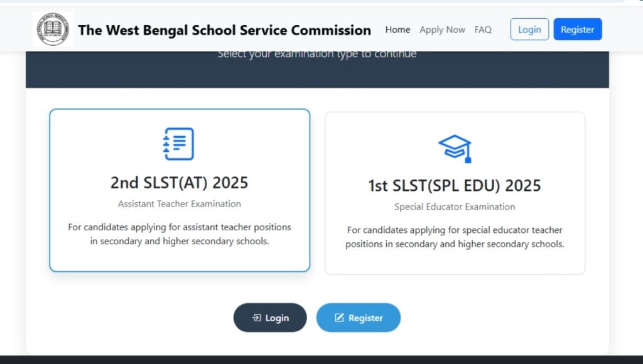Click the blue notepad checklist illustration
Screen dimensions: 643x364
point(179,143)
